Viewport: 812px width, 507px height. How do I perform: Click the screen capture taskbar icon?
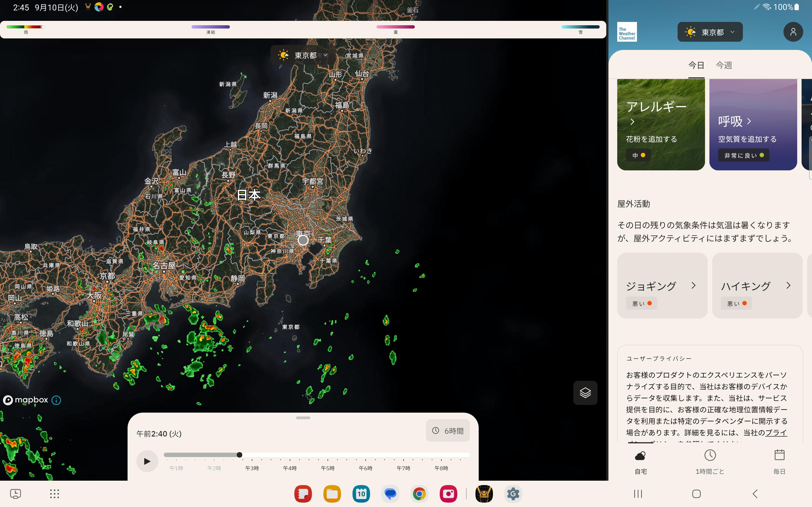15,494
